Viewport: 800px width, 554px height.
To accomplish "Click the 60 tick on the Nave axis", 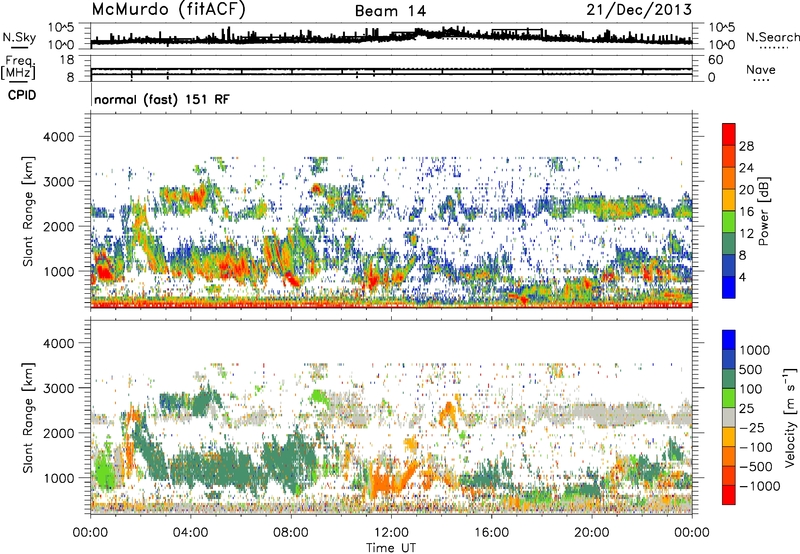I will pyautogui.click(x=716, y=60).
